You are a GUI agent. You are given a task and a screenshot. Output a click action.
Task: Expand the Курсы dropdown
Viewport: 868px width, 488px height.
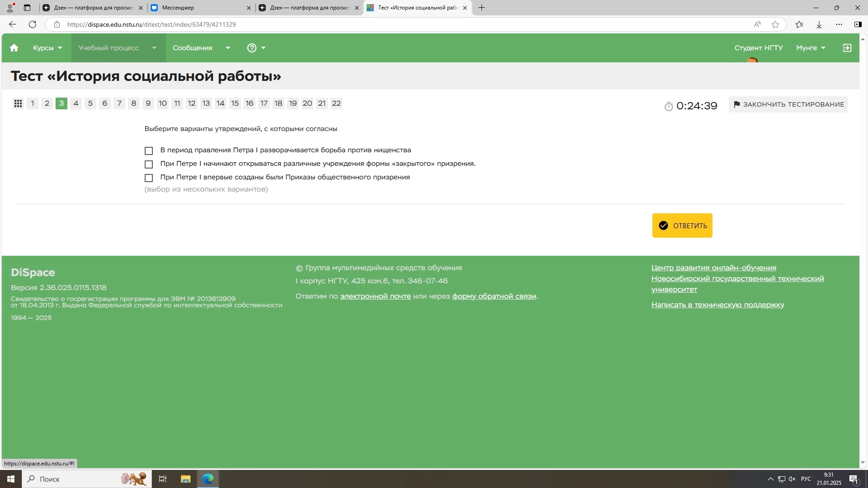point(47,48)
